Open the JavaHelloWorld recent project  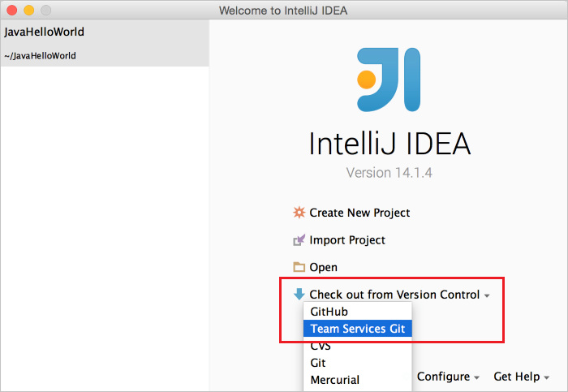coord(45,32)
